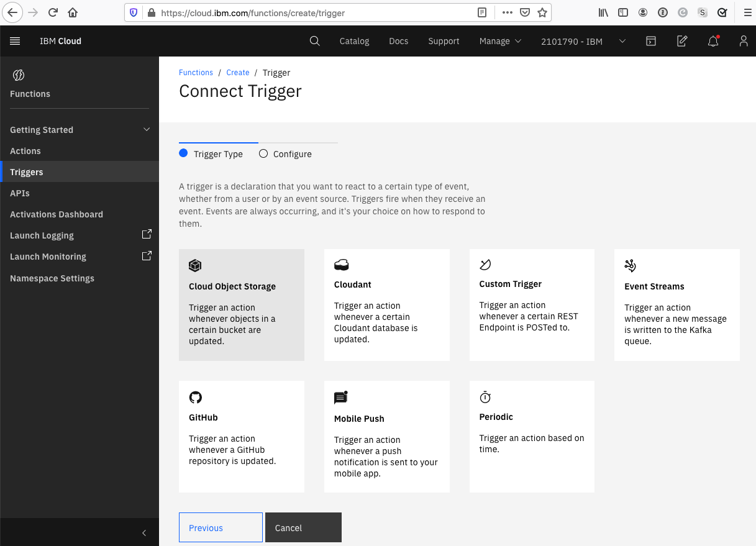Click the padlock site security icon
Screen dimensions: 756x546
point(151,12)
